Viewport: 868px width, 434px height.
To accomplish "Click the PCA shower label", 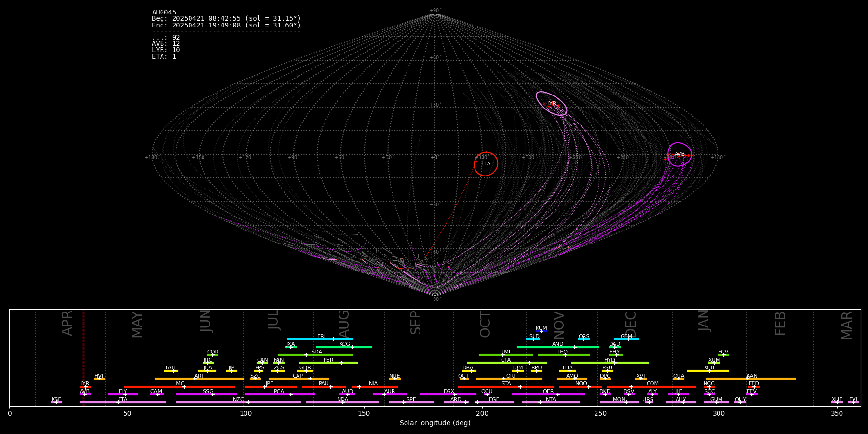I will [x=279, y=392].
